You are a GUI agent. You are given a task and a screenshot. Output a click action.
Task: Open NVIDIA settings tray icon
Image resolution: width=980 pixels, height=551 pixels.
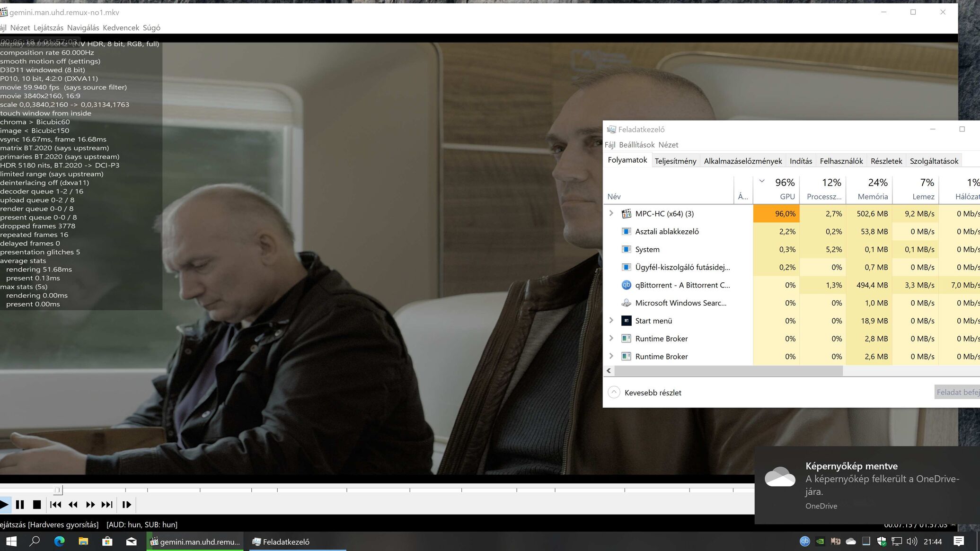click(820, 542)
